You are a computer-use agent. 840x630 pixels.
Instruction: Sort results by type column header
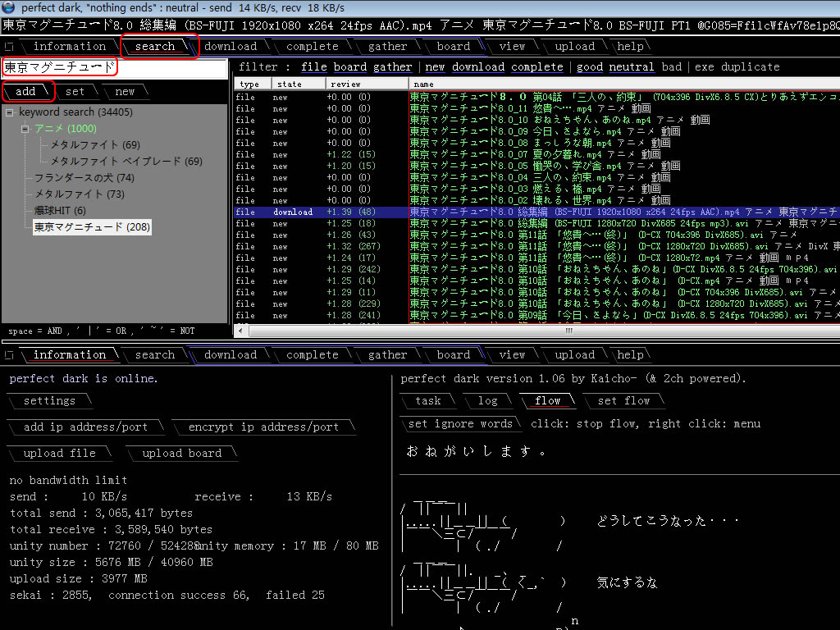(x=253, y=84)
